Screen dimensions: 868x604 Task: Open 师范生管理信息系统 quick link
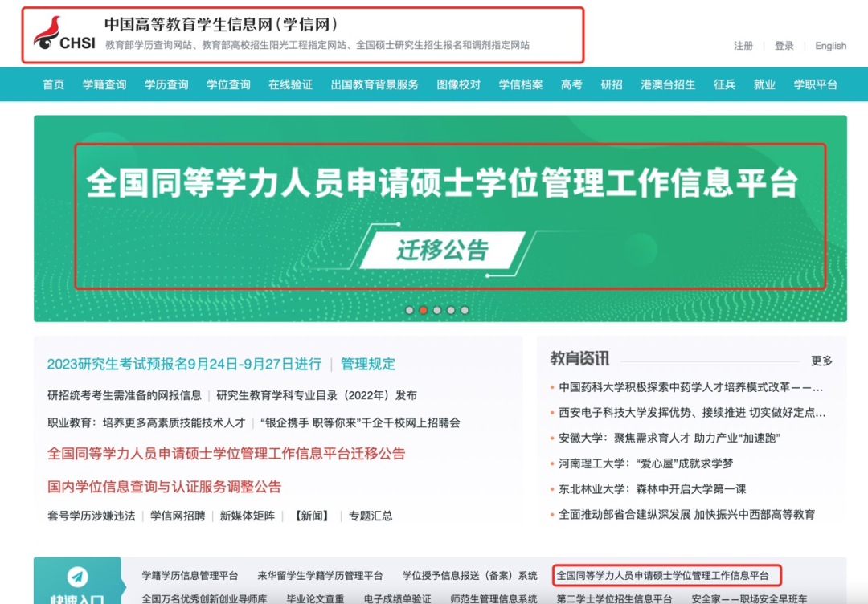493,599
